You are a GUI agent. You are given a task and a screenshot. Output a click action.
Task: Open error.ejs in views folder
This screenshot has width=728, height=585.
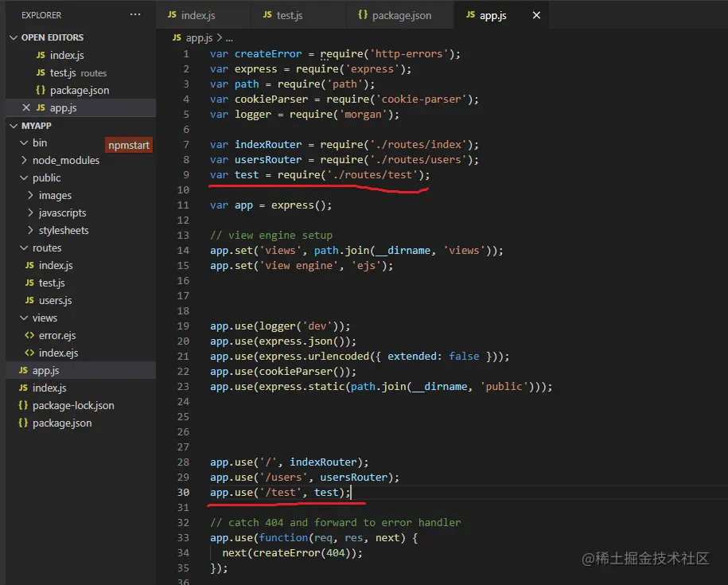click(56, 335)
